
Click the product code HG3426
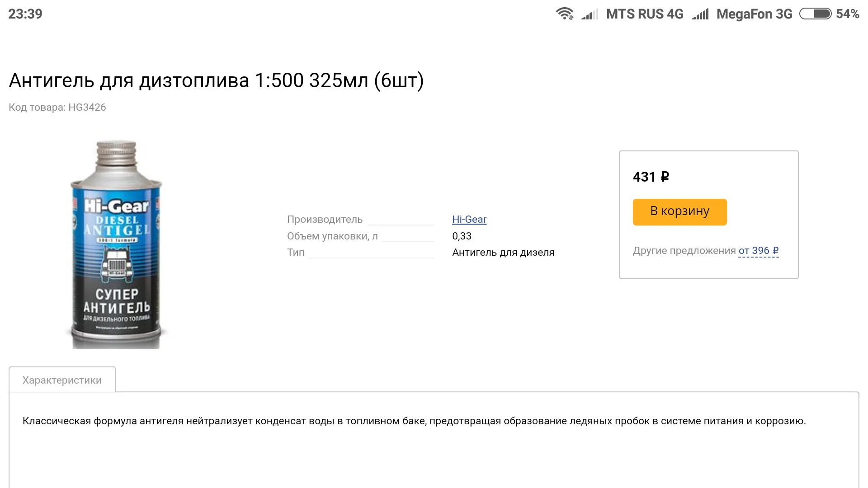pos(57,108)
